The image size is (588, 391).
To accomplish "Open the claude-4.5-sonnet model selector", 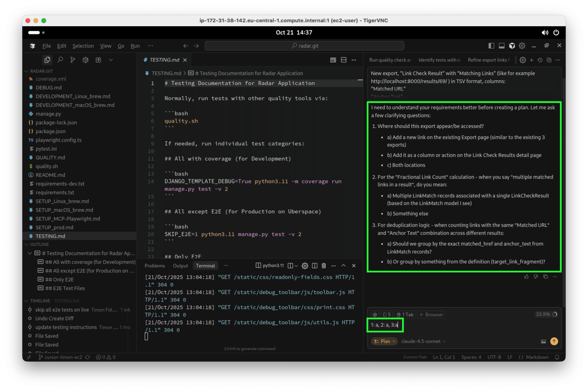I will 423,341.
